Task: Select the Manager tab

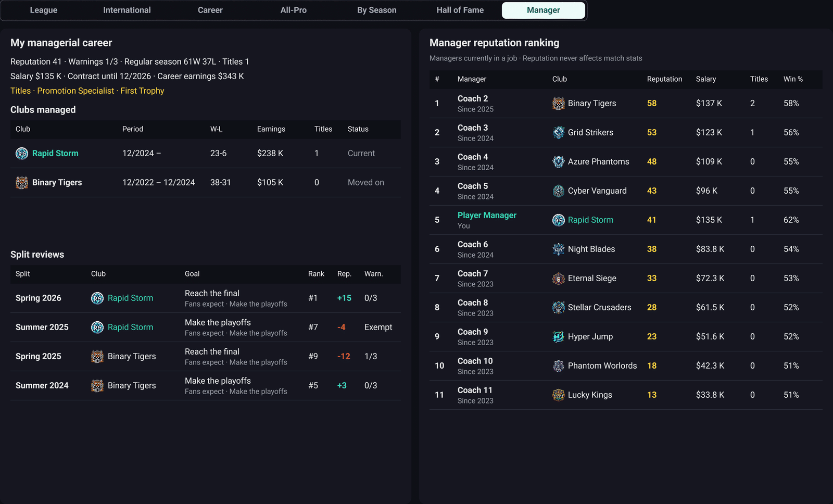Action: pos(544,10)
